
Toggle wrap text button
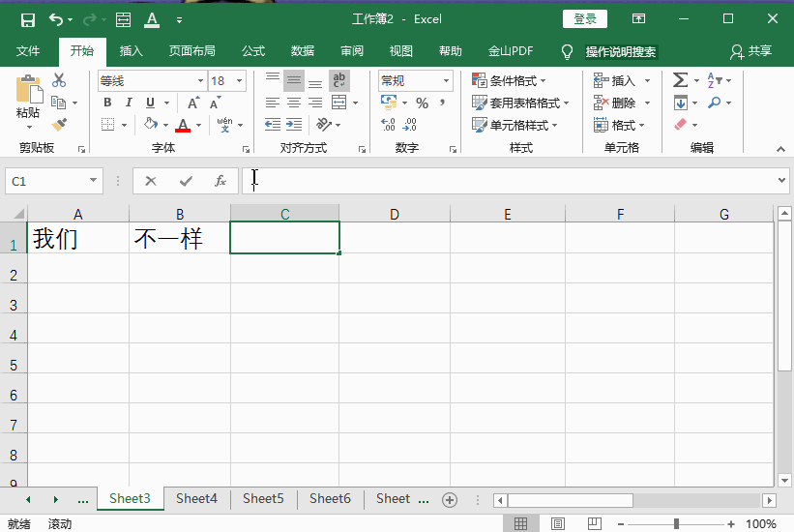point(339,80)
